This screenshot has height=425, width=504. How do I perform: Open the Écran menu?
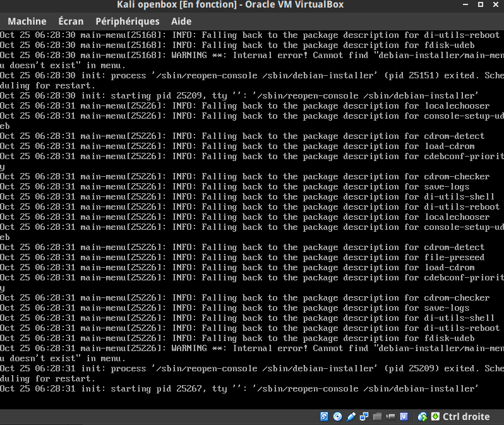point(69,21)
